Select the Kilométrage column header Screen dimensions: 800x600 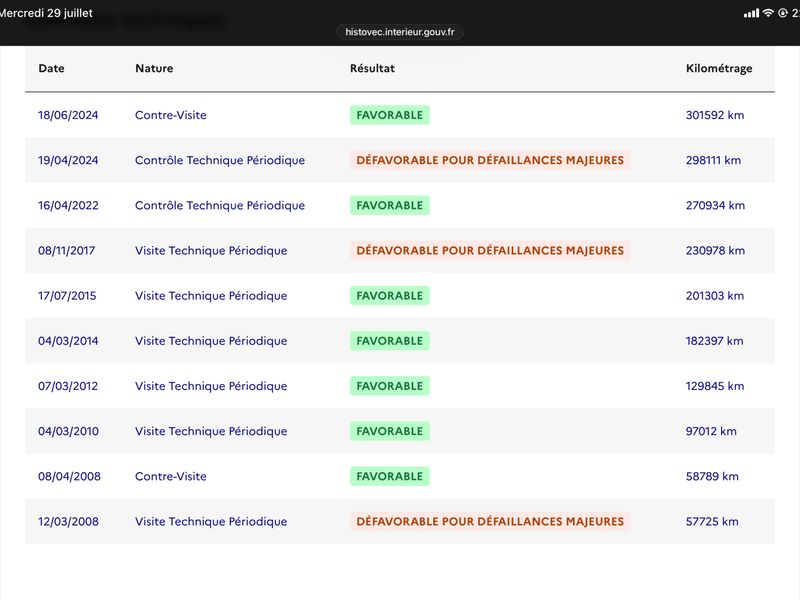click(x=719, y=68)
